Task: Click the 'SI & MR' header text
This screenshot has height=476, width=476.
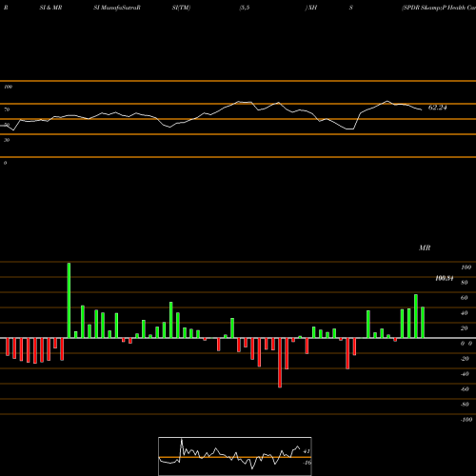Action: click(50, 8)
